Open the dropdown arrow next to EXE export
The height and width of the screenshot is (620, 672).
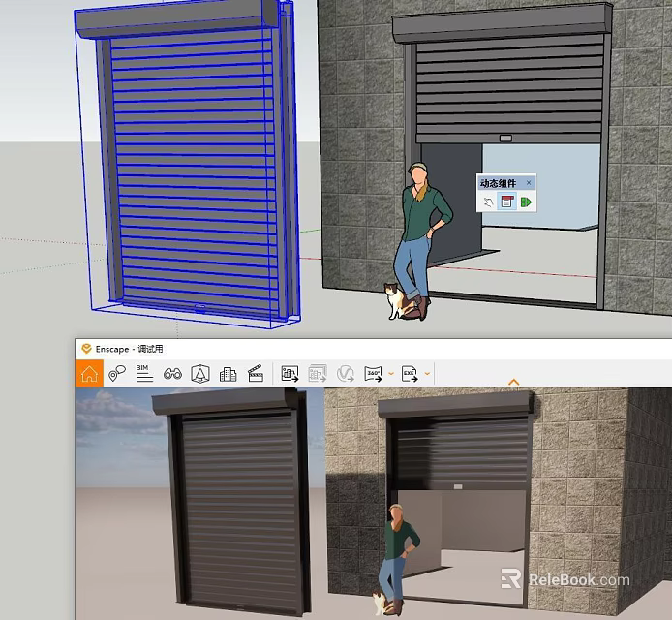click(x=427, y=374)
